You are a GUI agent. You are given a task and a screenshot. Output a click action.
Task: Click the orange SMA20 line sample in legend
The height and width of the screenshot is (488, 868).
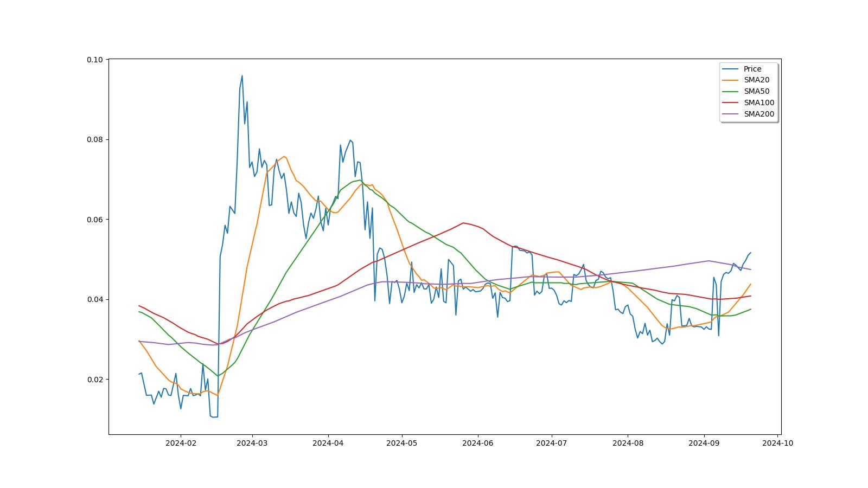point(731,81)
